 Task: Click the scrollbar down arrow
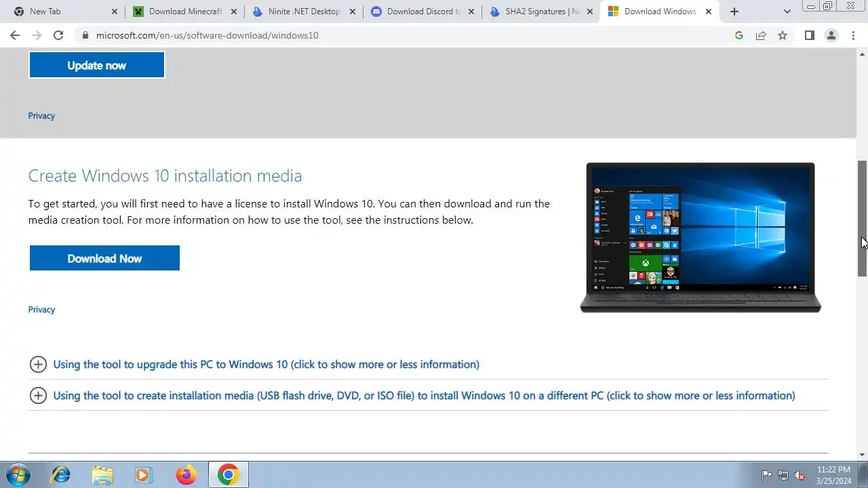(x=862, y=455)
